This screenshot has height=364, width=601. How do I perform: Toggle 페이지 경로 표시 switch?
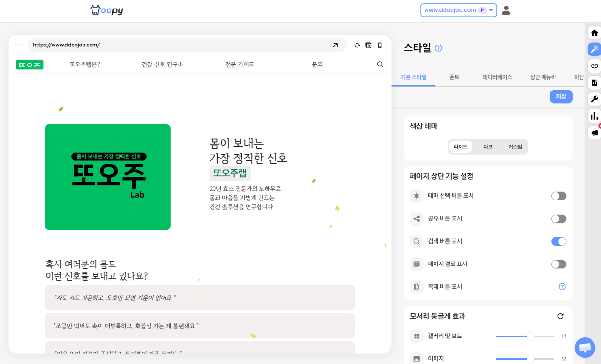[558, 264]
